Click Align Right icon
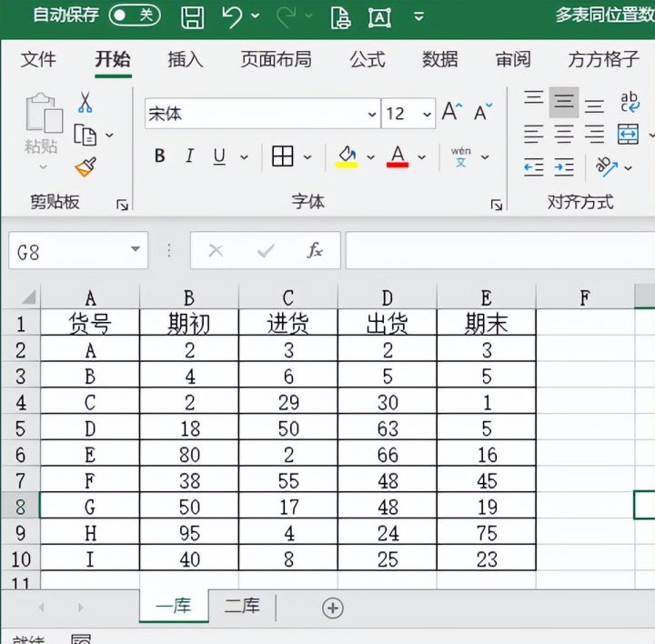Viewport: 655px width, 644px height. click(x=594, y=135)
